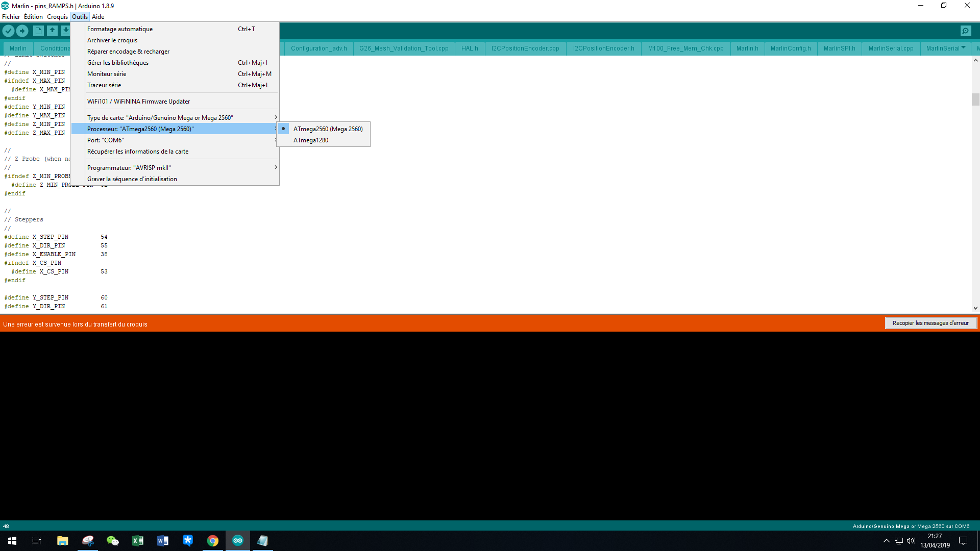Select ATmega2560 (Mega 2560) processor option
The image size is (980, 551).
[x=328, y=129]
